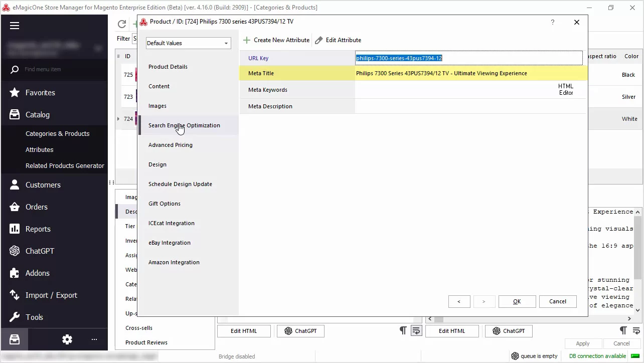Image resolution: width=644 pixels, height=363 pixels.
Task: Toggle left word wrap icon
Action: (x=416, y=330)
